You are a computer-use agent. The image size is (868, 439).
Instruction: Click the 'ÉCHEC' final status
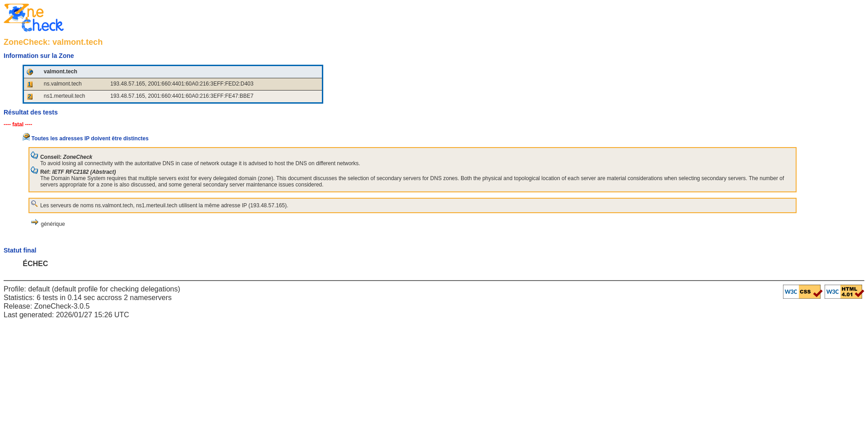35,264
